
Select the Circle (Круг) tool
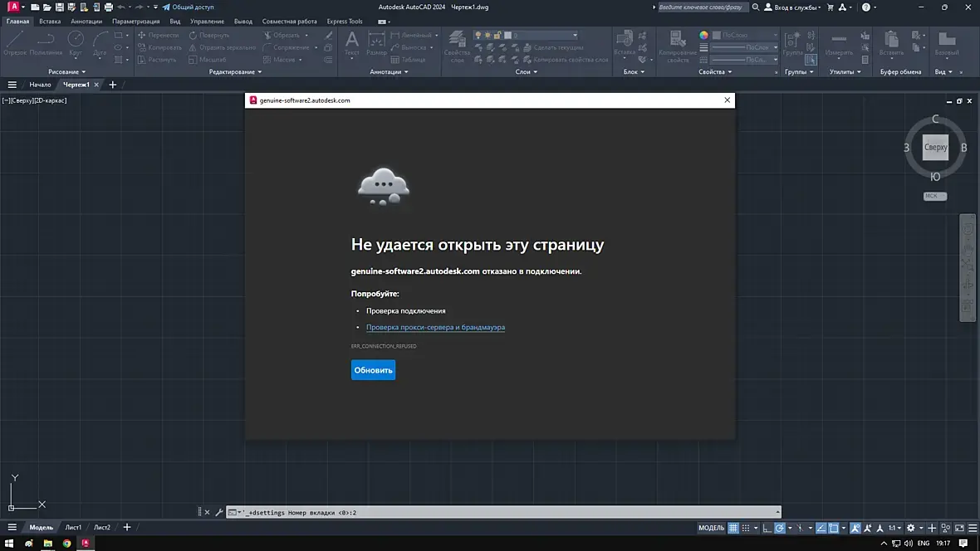[76, 44]
